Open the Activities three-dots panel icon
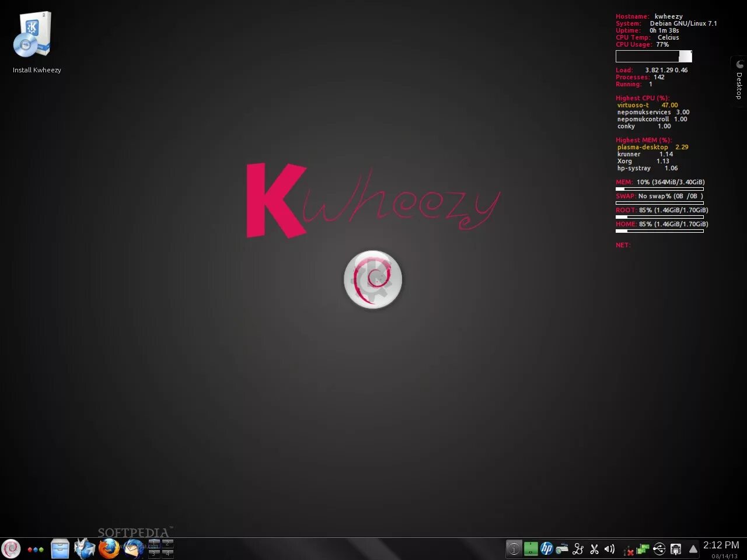Viewport: 747px width, 560px height. (36, 549)
